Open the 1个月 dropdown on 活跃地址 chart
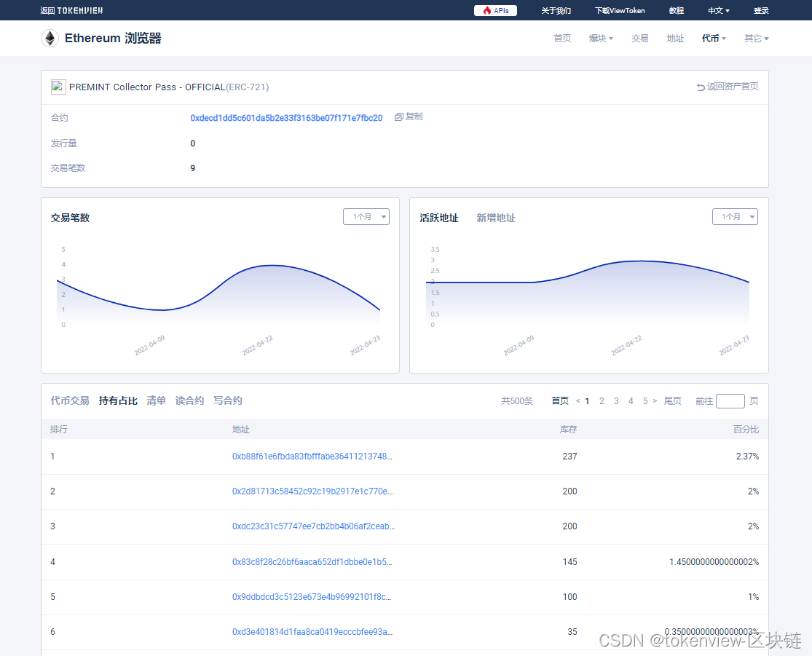The image size is (812, 656). [x=735, y=216]
